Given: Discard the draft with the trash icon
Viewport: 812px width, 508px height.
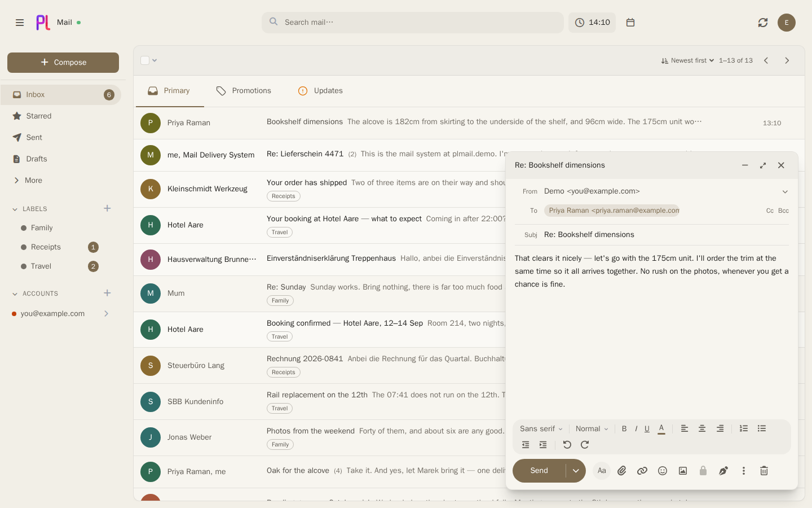Looking at the screenshot, I should (764, 471).
